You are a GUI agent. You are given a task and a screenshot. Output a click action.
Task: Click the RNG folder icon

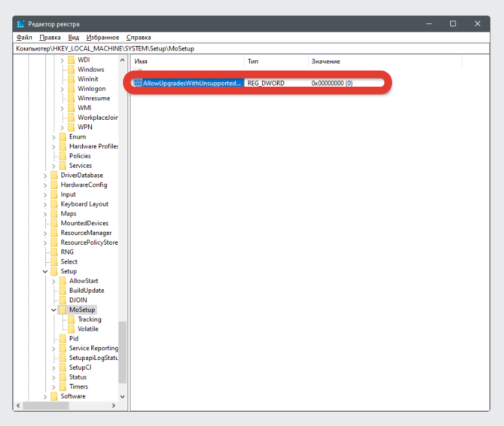54,252
